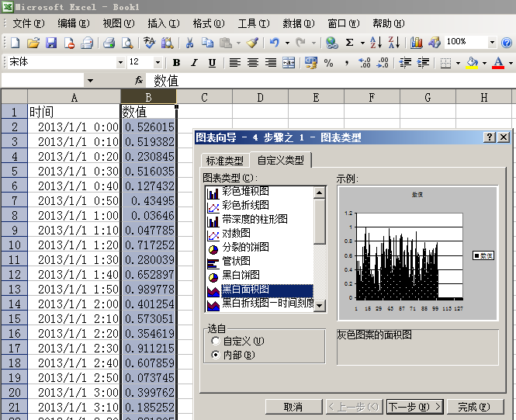Save the workbook with the floppy disk icon

51,43
